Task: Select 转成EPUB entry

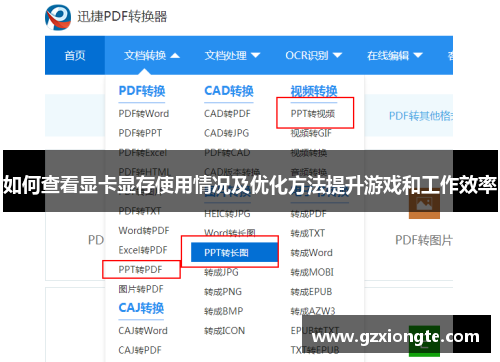Action: (x=311, y=292)
